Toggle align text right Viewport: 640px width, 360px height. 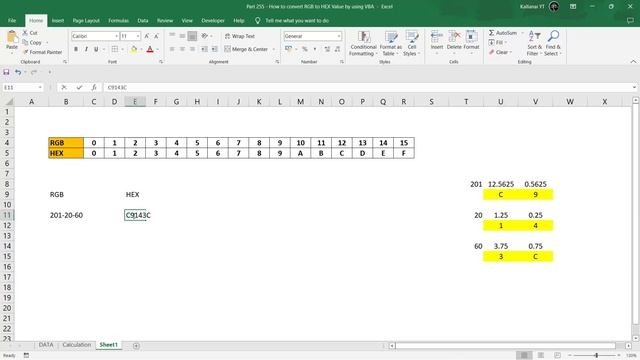(192, 49)
